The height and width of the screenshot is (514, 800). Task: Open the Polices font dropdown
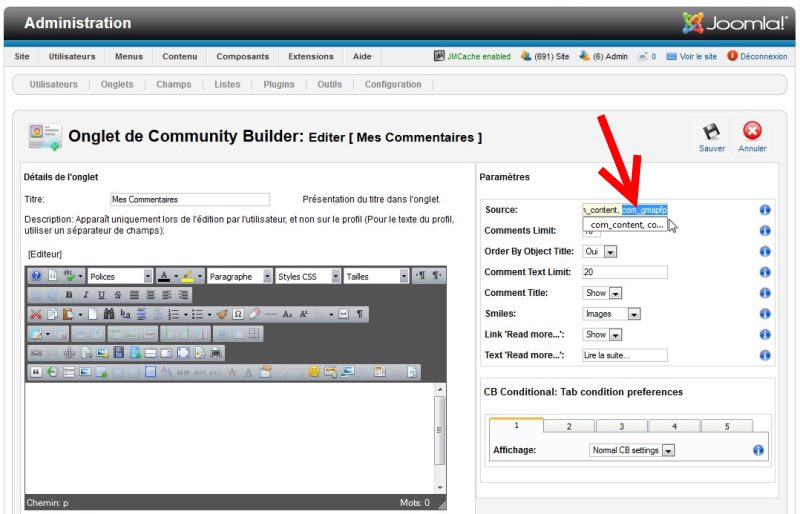point(120,276)
